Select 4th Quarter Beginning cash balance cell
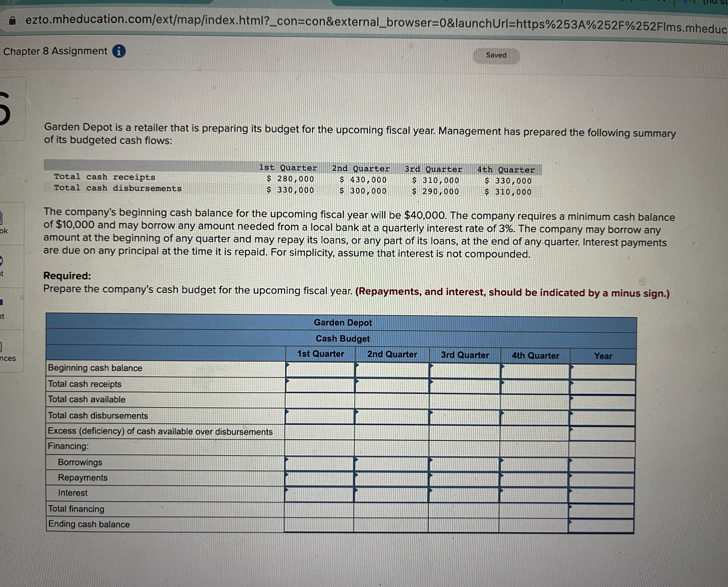This screenshot has width=728, height=587. 535,371
